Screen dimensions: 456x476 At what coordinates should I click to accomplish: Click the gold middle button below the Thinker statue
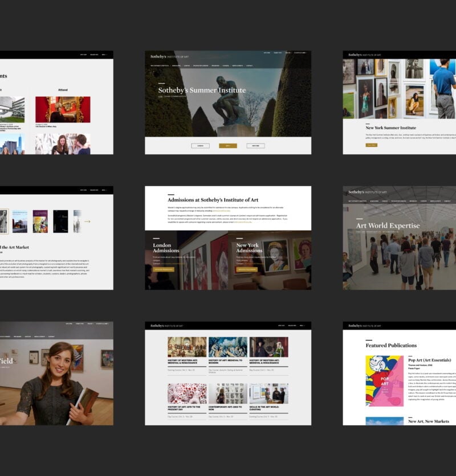tap(227, 146)
